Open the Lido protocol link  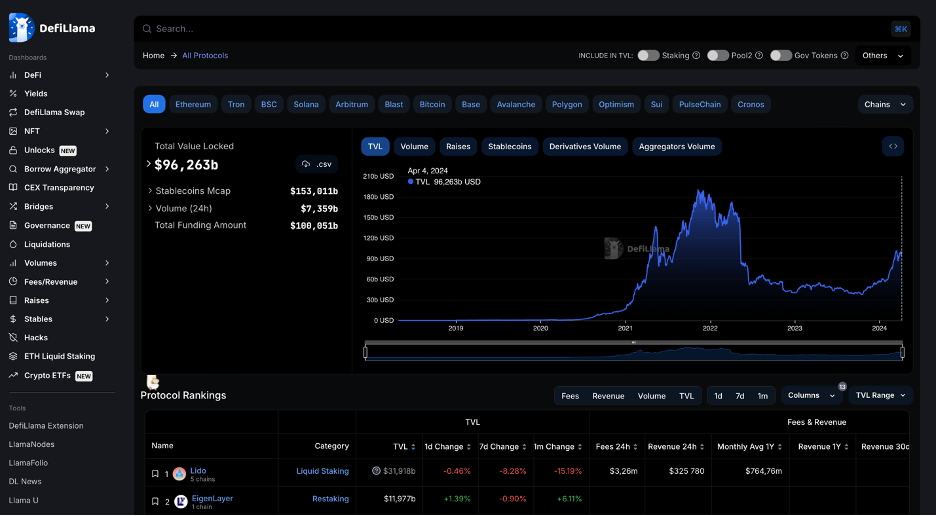coord(198,471)
